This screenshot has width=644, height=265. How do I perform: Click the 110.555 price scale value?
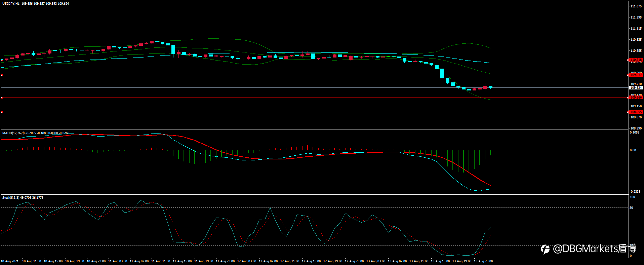(x=636, y=51)
